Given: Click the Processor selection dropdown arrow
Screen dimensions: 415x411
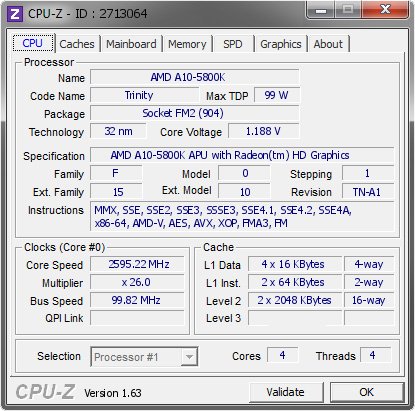Looking at the screenshot, I should (x=189, y=357).
